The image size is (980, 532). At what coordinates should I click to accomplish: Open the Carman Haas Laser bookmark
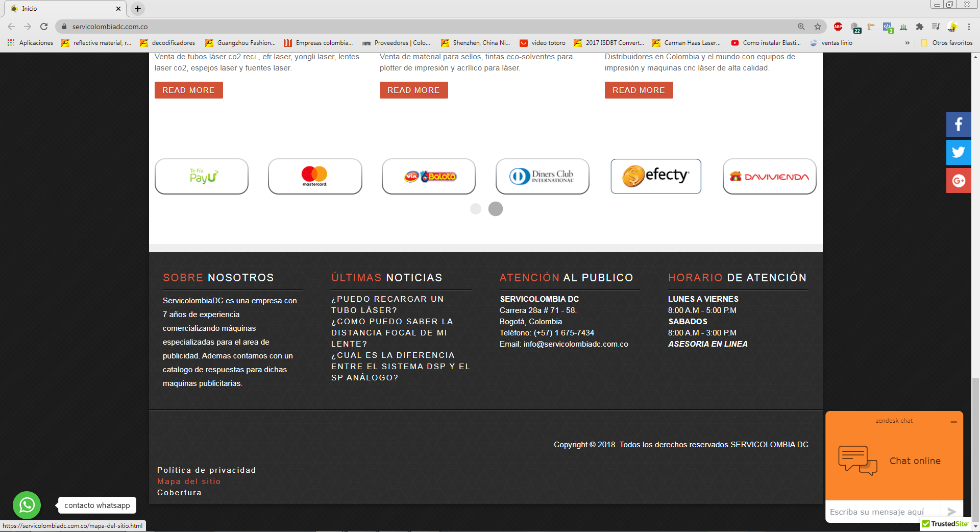pos(687,43)
